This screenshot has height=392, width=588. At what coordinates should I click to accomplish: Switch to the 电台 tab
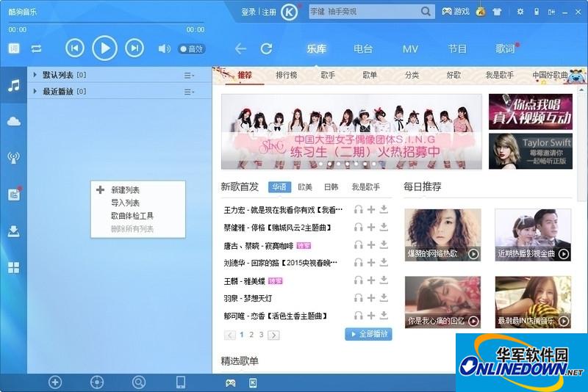tap(363, 49)
